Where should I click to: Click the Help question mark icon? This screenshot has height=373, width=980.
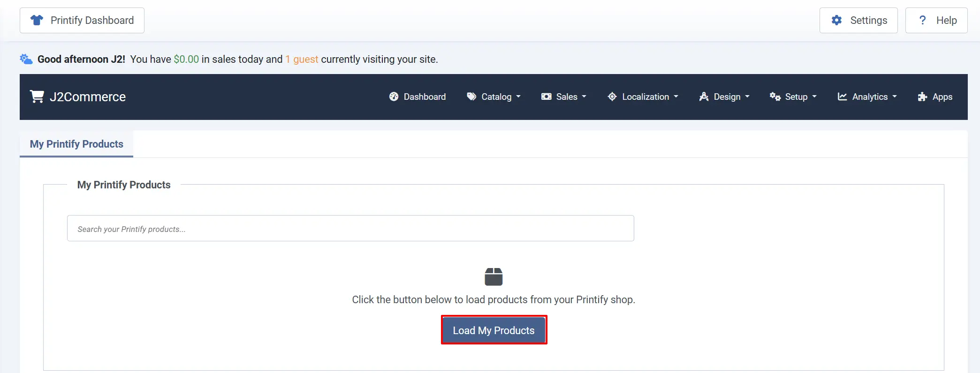[x=922, y=20]
